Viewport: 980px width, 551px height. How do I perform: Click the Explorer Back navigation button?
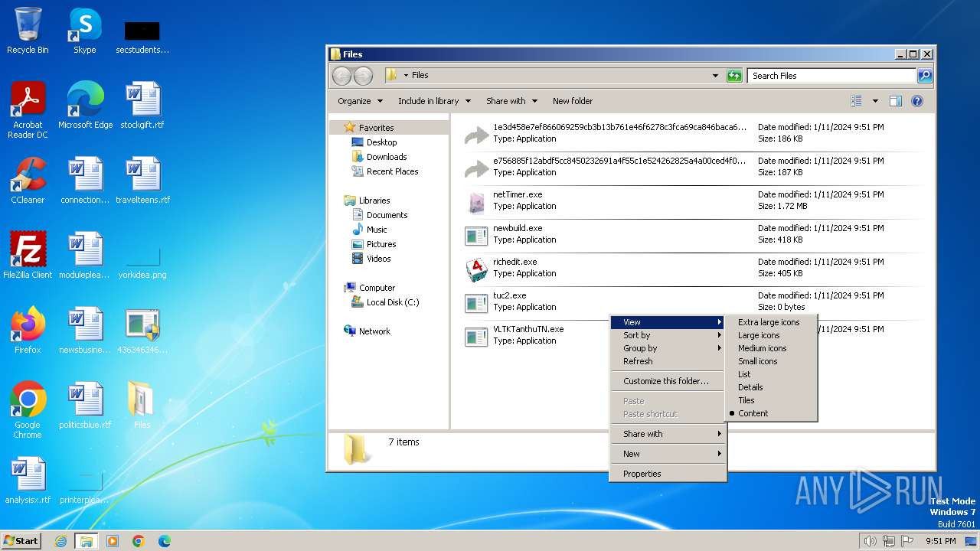[x=341, y=75]
